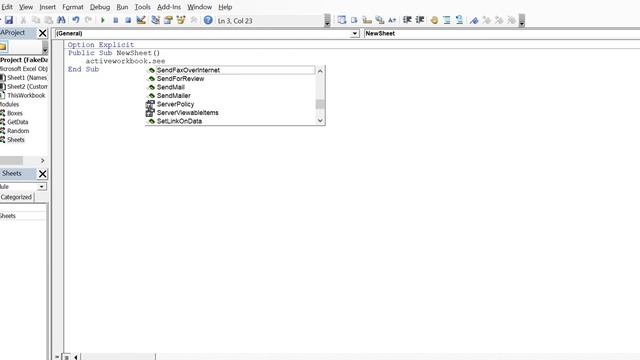The image size is (640, 360).
Task: Open Object Browser toolbar icon
Action: click(x=181, y=20)
